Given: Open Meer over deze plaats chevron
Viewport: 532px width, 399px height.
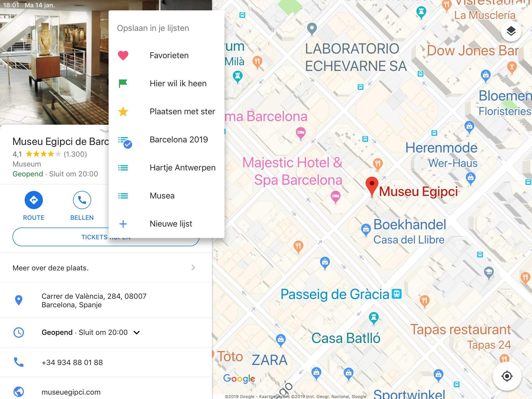Looking at the screenshot, I should tap(193, 268).
